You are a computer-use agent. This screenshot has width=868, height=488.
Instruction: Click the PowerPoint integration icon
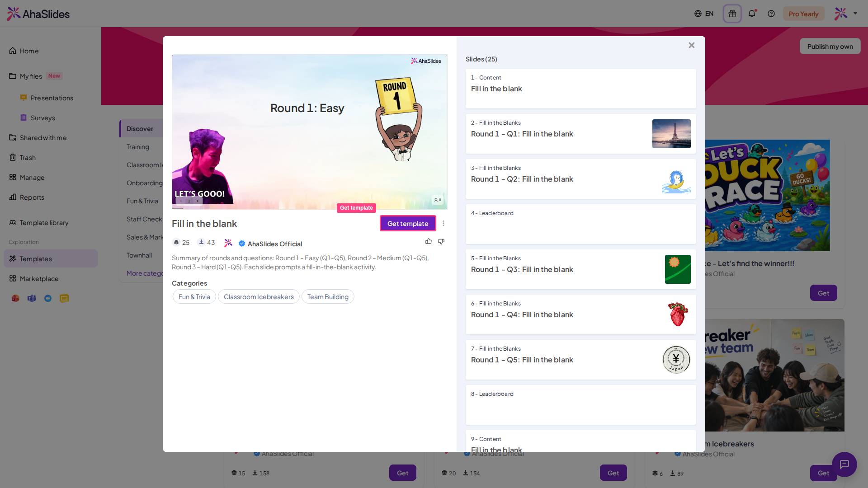[x=15, y=298]
